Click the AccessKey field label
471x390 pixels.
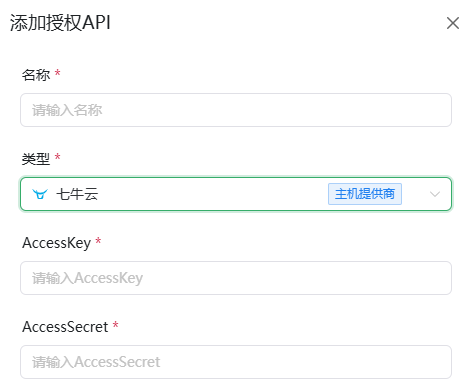[x=57, y=243]
